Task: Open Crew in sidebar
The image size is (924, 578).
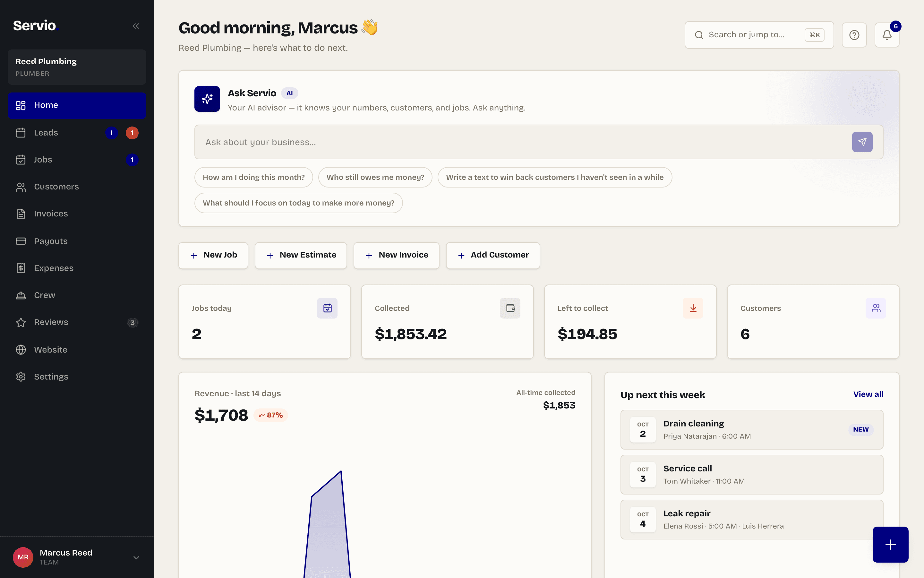Action: point(77,295)
